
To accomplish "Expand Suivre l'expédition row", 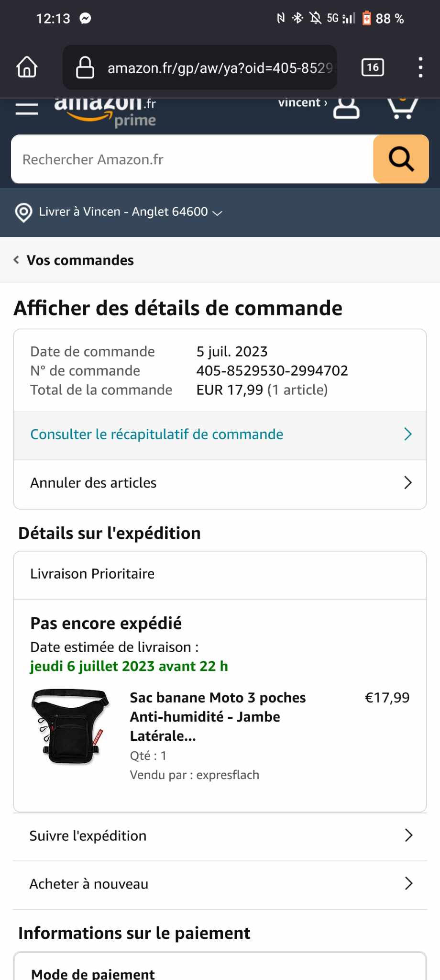I will pyautogui.click(x=220, y=835).
